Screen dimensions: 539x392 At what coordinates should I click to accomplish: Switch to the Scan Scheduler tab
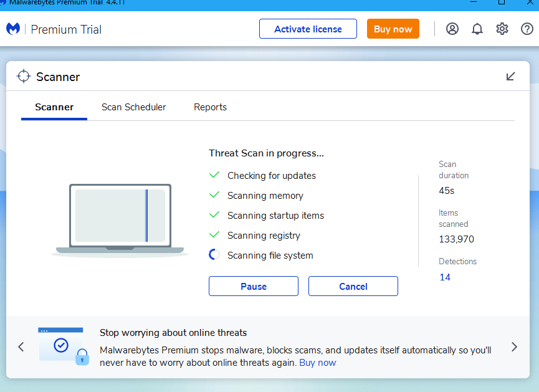(134, 107)
